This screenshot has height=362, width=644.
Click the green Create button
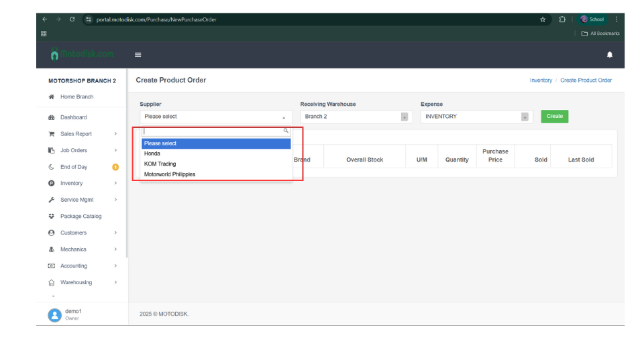click(554, 117)
